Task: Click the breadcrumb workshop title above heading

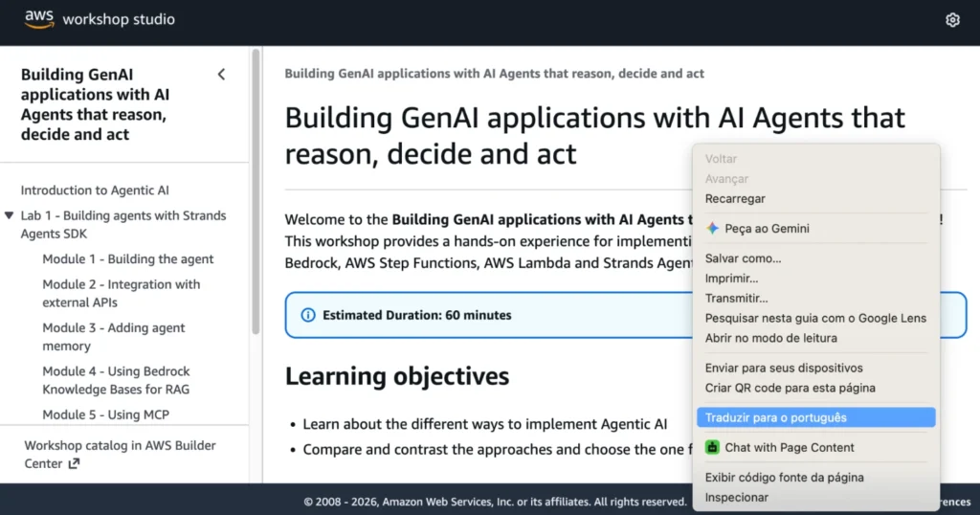Action: pyautogui.click(x=495, y=74)
